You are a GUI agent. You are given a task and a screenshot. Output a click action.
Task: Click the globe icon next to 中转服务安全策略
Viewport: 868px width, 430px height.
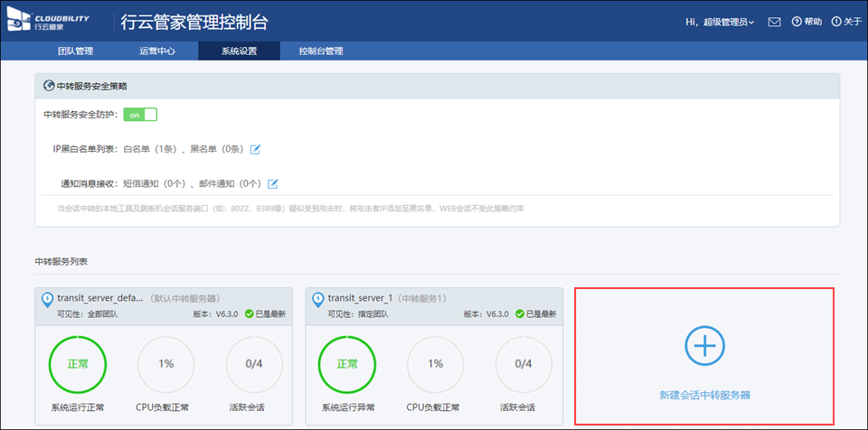[x=49, y=86]
